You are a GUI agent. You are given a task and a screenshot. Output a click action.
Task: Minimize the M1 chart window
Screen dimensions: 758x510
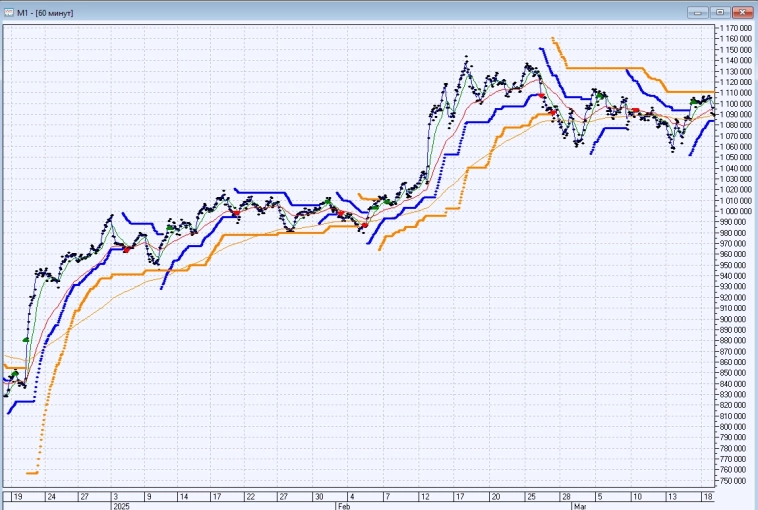[x=698, y=11]
